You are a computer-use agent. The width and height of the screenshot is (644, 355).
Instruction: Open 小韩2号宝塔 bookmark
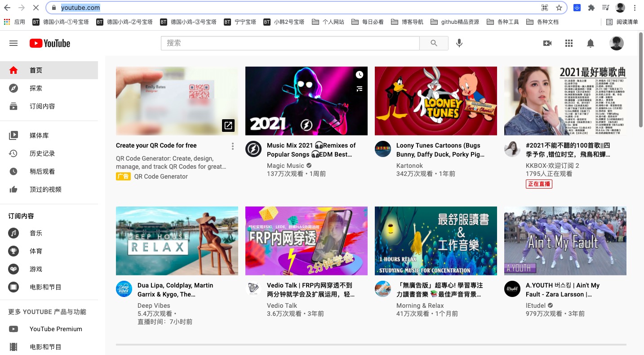[x=284, y=22]
